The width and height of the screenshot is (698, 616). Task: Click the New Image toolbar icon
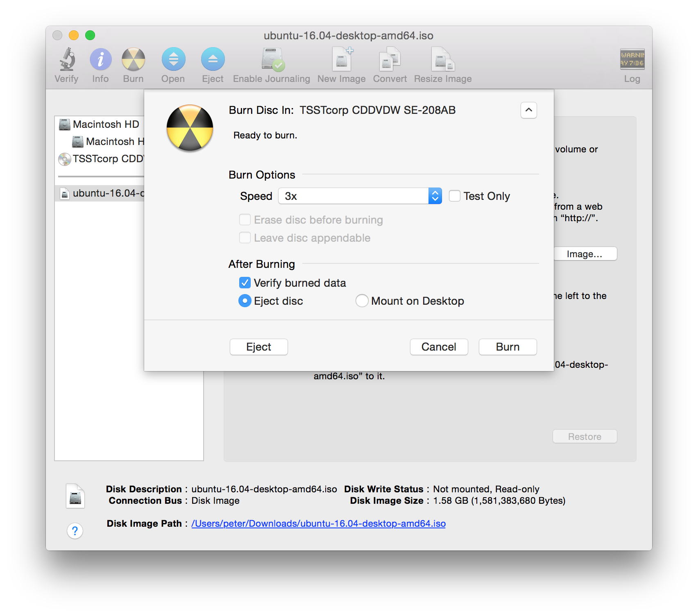(x=342, y=59)
